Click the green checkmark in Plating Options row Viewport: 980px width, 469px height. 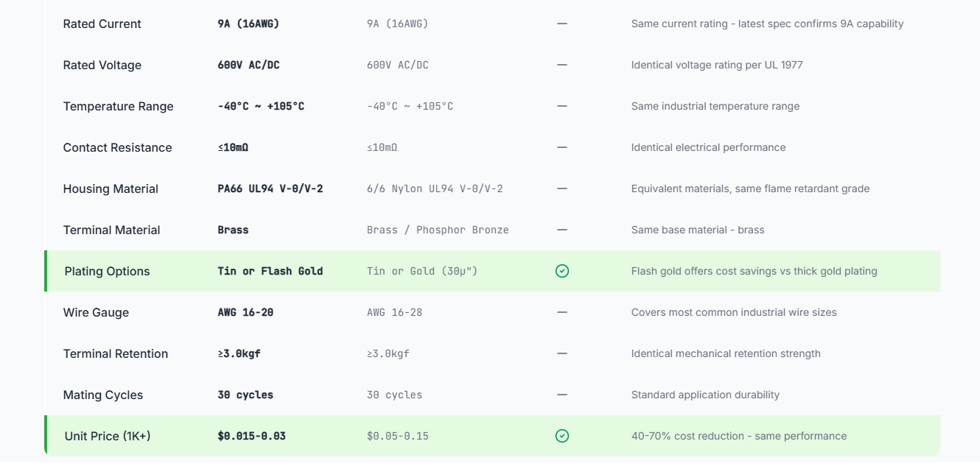click(562, 271)
